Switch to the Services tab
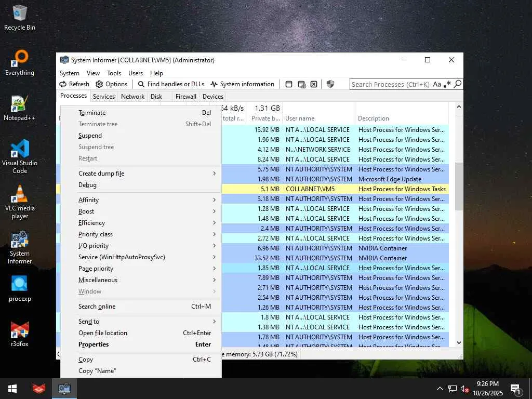 pos(104,96)
